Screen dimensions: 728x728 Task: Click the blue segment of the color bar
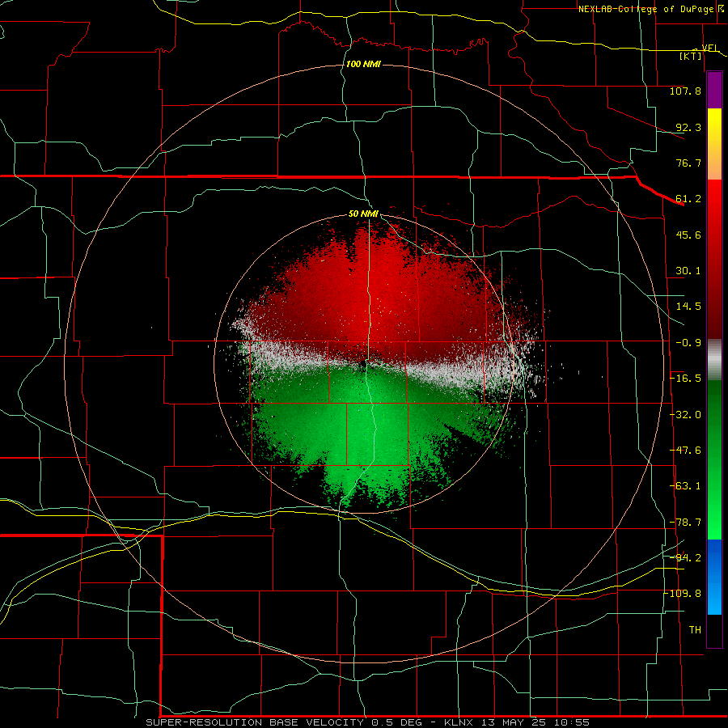[x=714, y=577]
